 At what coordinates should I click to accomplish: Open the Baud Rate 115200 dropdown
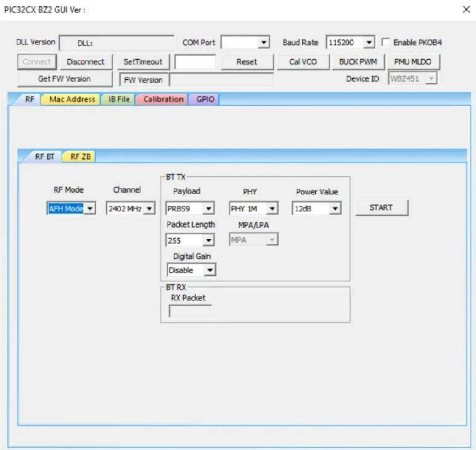350,43
